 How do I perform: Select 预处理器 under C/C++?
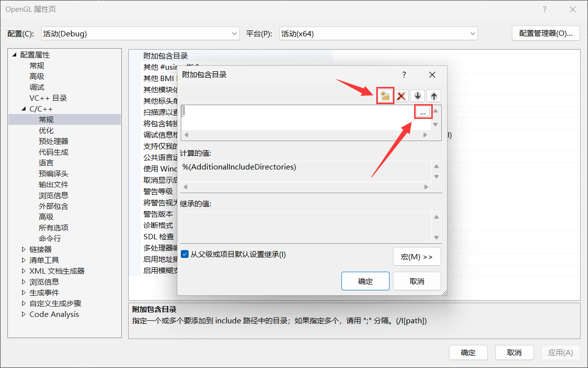[54, 142]
